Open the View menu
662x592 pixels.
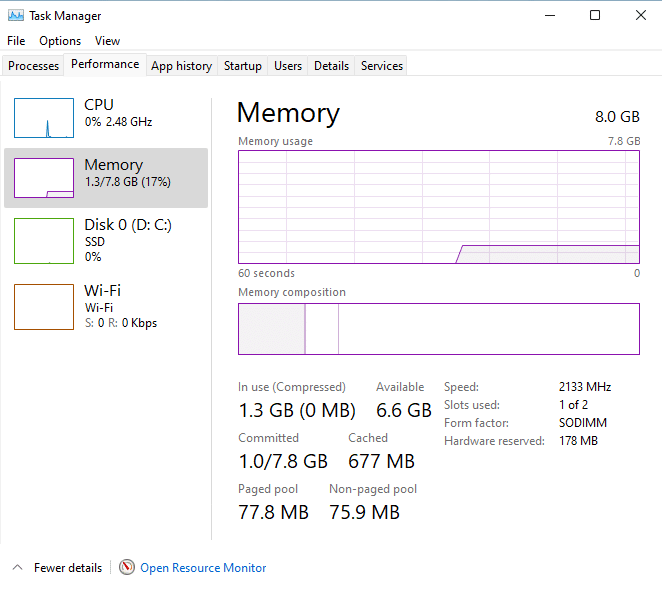pyautogui.click(x=107, y=41)
